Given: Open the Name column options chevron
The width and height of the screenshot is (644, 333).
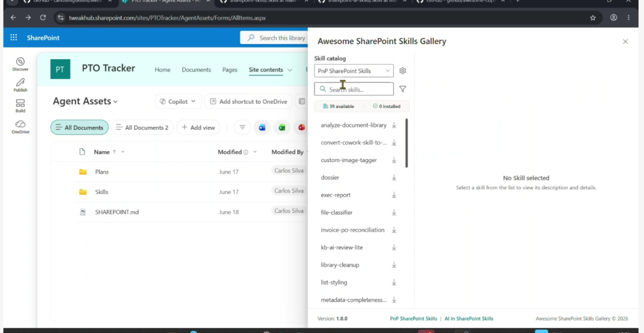Looking at the screenshot, I should (x=123, y=152).
